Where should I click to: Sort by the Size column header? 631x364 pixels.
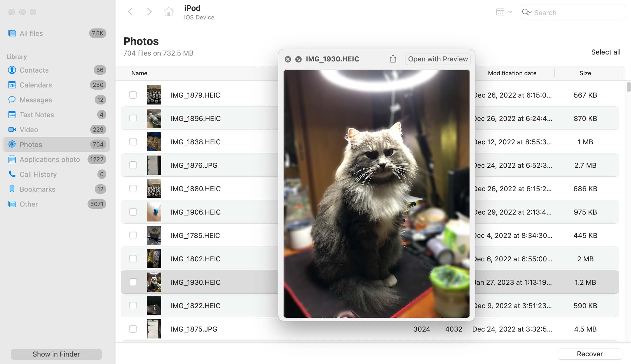point(585,73)
